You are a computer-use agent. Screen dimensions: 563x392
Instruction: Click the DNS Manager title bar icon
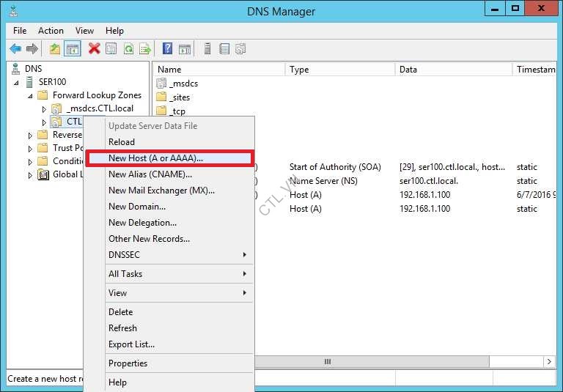(x=14, y=11)
